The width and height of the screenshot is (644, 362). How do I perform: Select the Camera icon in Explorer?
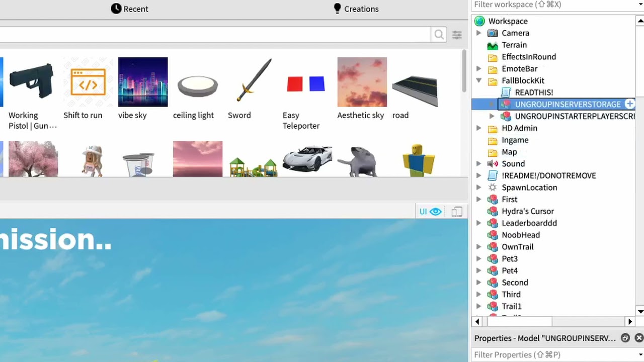pyautogui.click(x=493, y=33)
